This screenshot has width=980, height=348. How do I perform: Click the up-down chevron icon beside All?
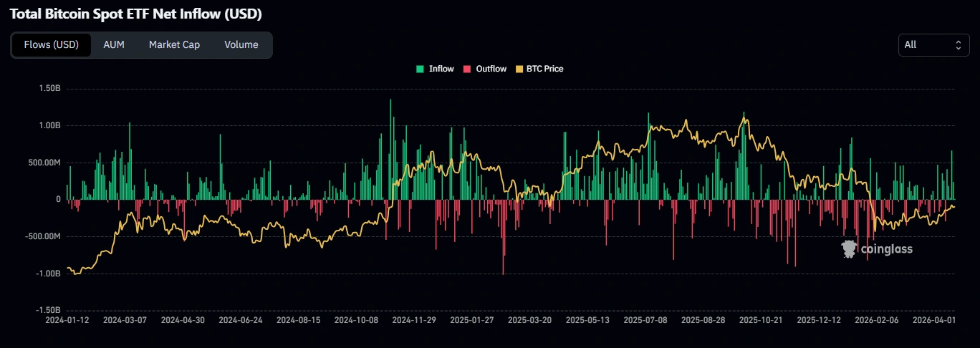point(958,44)
